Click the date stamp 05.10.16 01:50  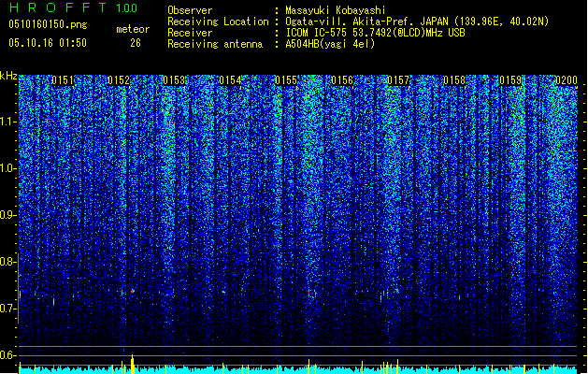[48, 43]
